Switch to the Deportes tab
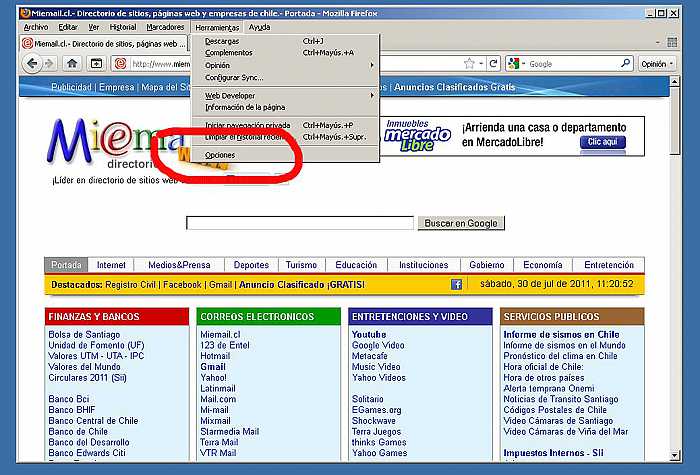Screen dimensions: 700x475 point(251,265)
